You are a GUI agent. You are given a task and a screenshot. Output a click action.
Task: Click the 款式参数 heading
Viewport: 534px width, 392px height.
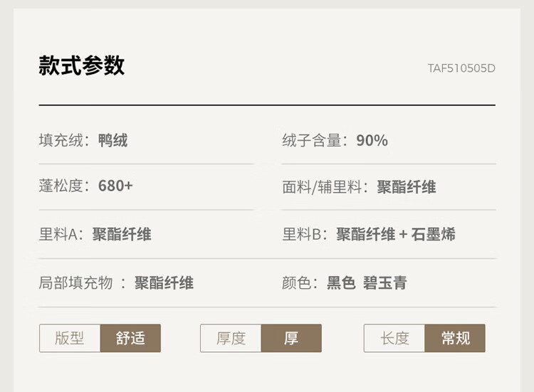coord(82,65)
